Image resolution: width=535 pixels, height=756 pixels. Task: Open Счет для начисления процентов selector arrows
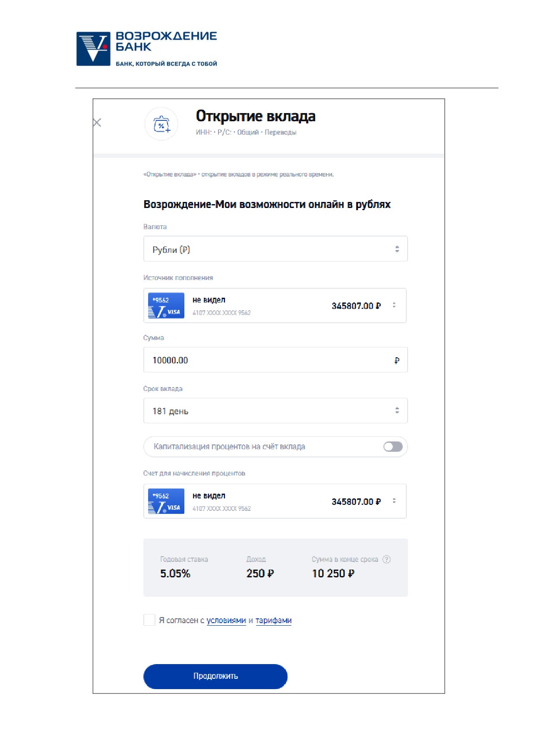point(394,501)
